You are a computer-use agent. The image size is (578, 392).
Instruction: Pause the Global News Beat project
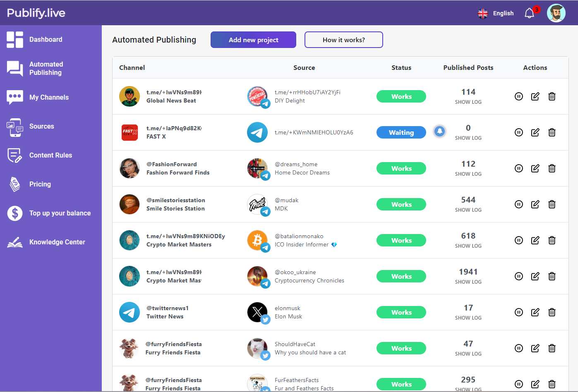click(519, 96)
